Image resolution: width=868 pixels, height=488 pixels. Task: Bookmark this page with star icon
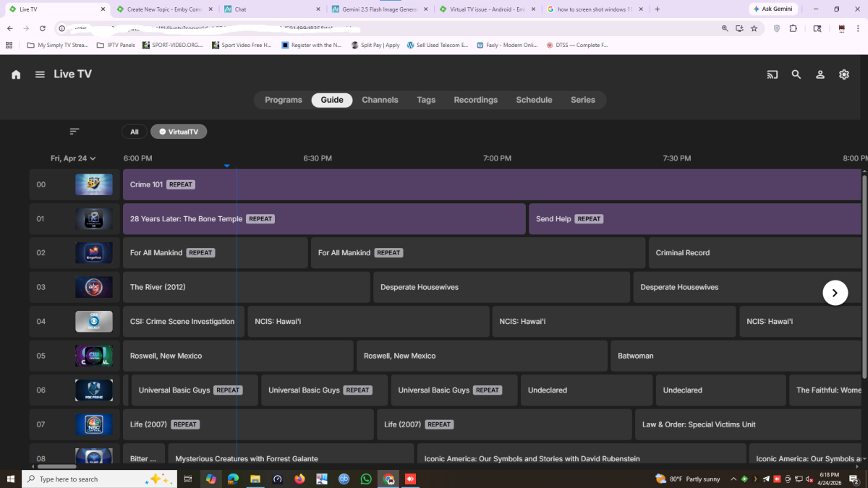754,28
